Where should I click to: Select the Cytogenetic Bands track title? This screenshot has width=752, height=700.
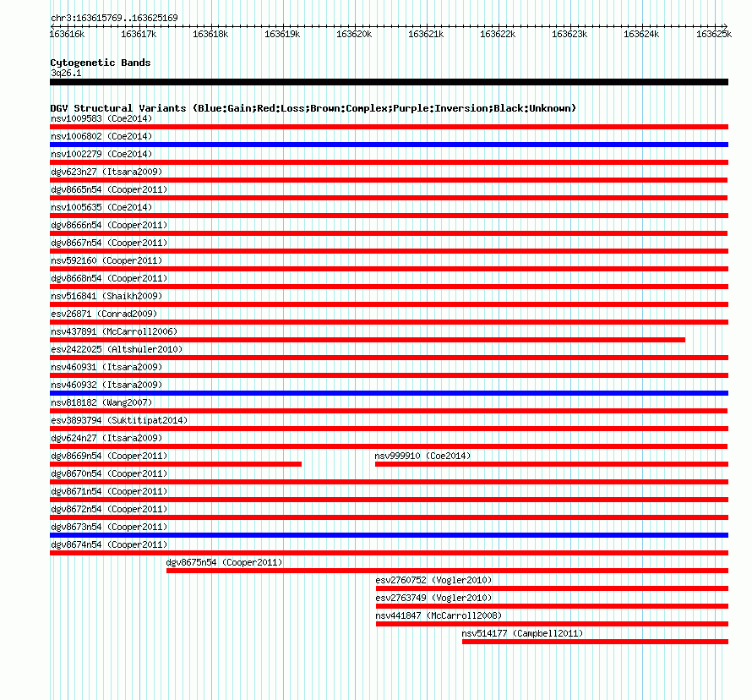click(101, 63)
